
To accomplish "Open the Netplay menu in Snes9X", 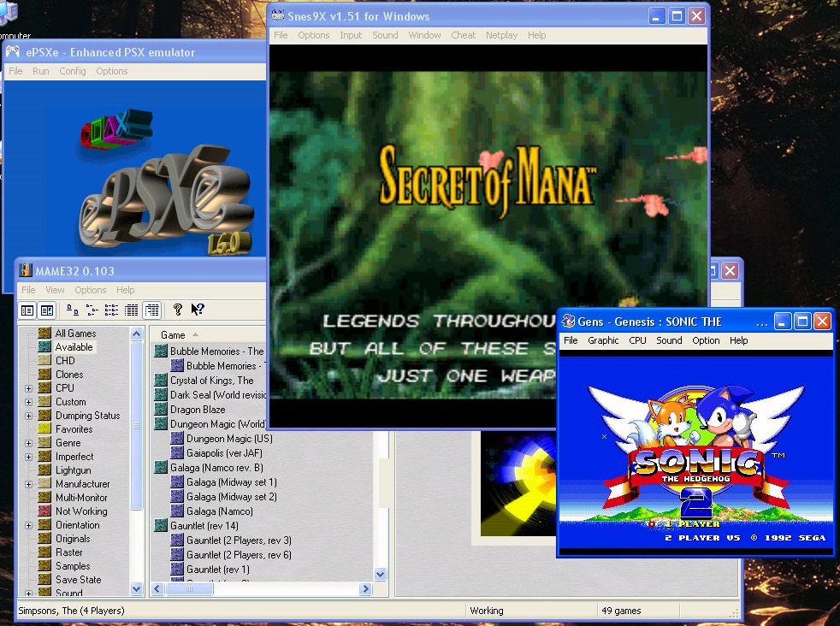I will (x=501, y=35).
